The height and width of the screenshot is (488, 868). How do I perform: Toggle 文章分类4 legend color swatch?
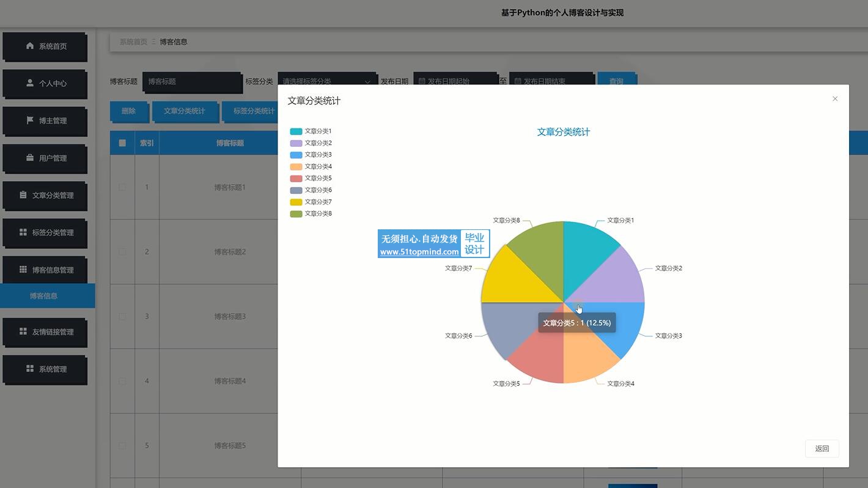[296, 166]
